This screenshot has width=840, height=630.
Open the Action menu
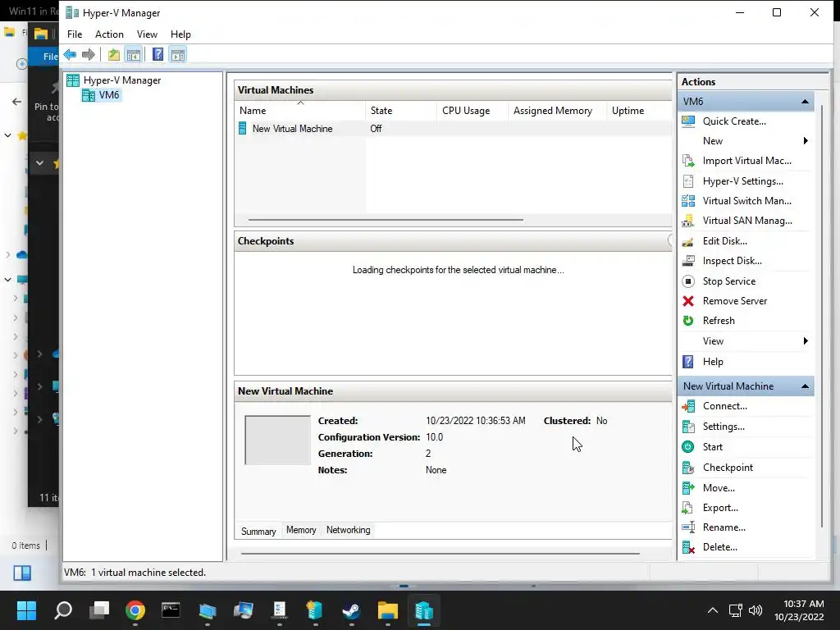(x=109, y=34)
